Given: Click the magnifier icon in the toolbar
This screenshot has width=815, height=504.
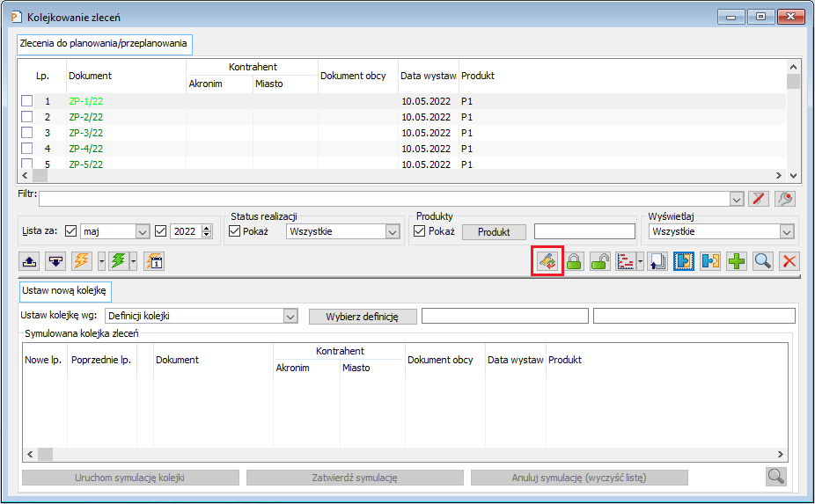Looking at the screenshot, I should coord(762,261).
